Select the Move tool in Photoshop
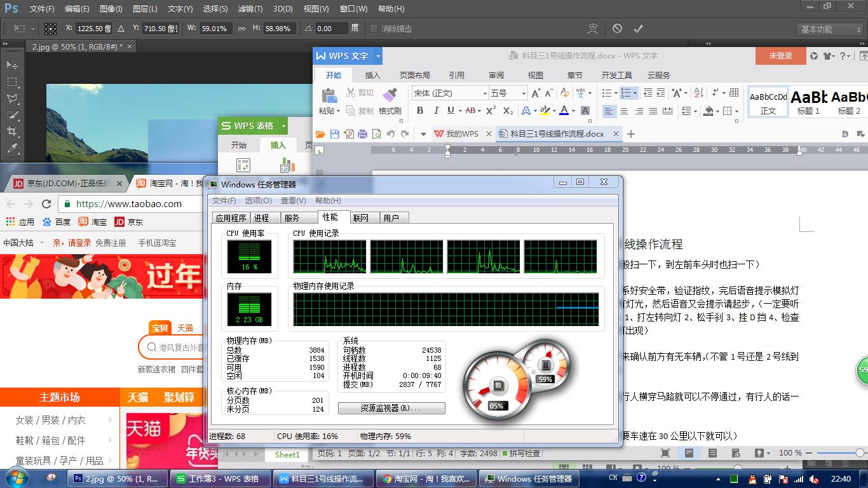 click(x=11, y=64)
